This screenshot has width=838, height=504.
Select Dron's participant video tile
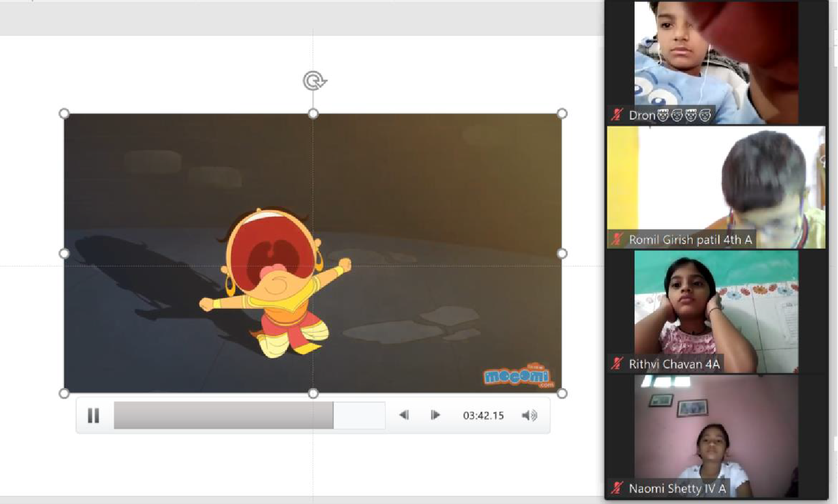pyautogui.click(x=716, y=63)
